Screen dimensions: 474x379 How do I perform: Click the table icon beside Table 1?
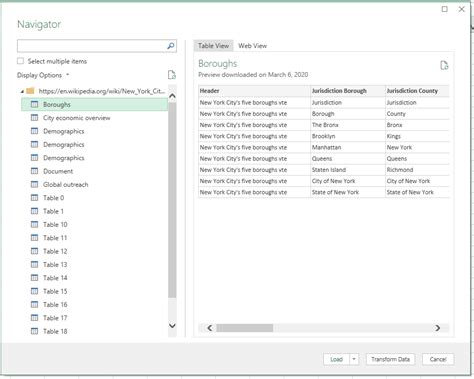point(34,211)
